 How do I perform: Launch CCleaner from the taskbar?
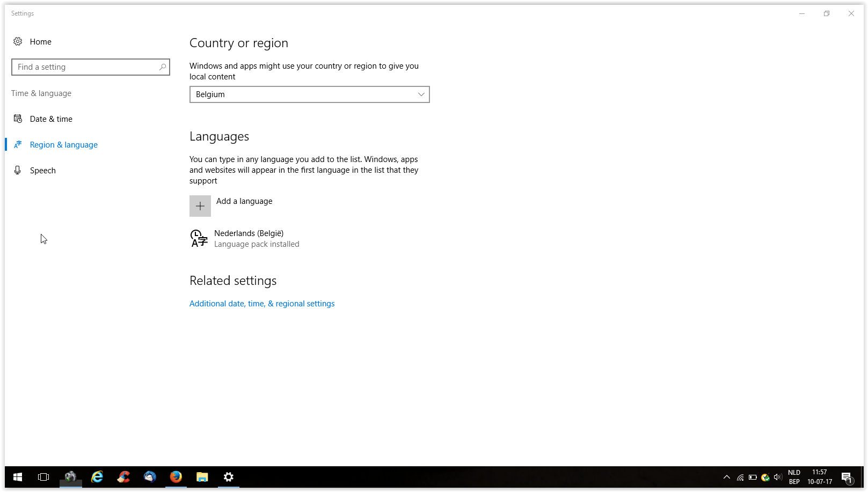[123, 477]
